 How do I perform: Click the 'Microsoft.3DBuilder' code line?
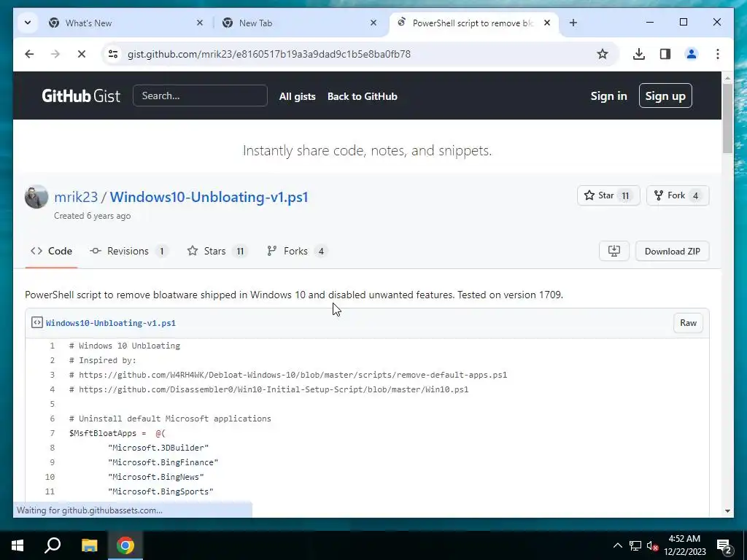[158, 448]
